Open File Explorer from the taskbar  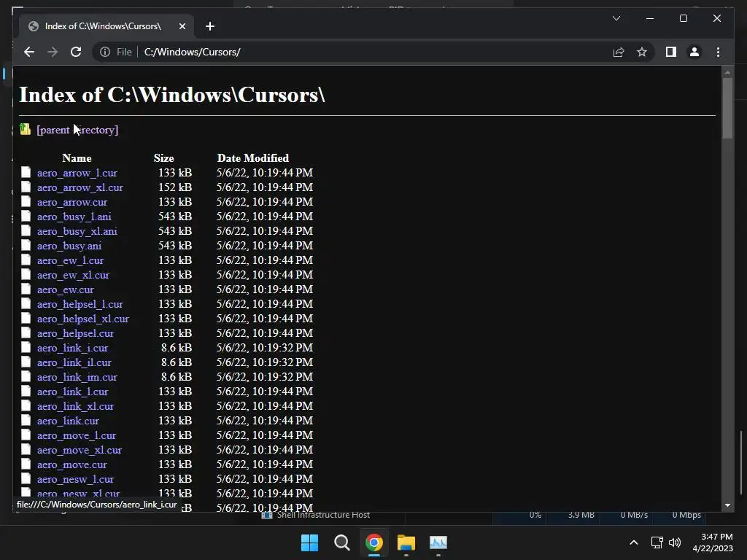point(406,542)
